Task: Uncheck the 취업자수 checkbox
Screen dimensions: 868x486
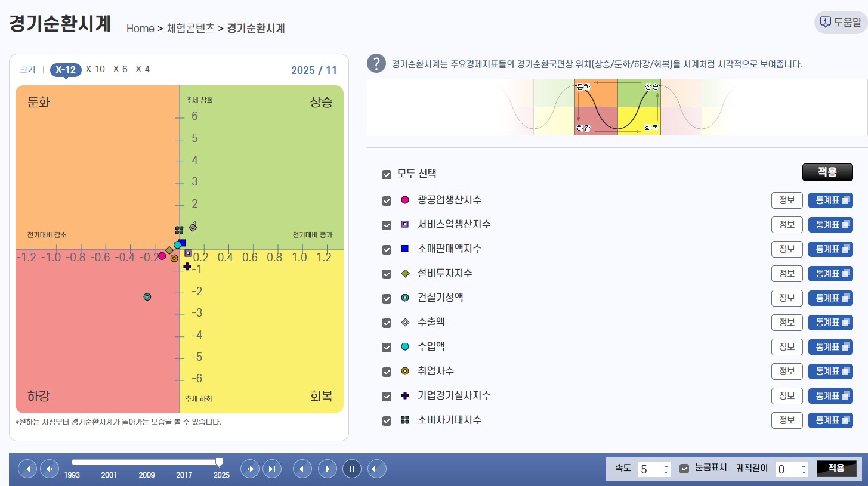Action: point(387,372)
